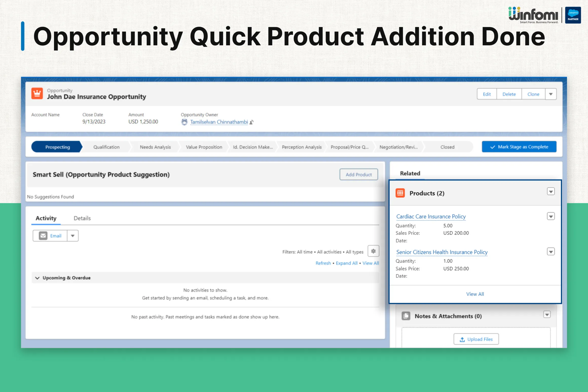Viewport: 588px width, 392px height.
Task: Open Cardiac Care Insurance Policy link
Action: [x=431, y=217]
